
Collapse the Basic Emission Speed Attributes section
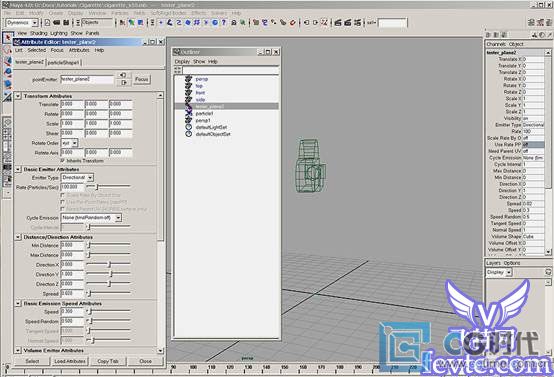[18, 304]
